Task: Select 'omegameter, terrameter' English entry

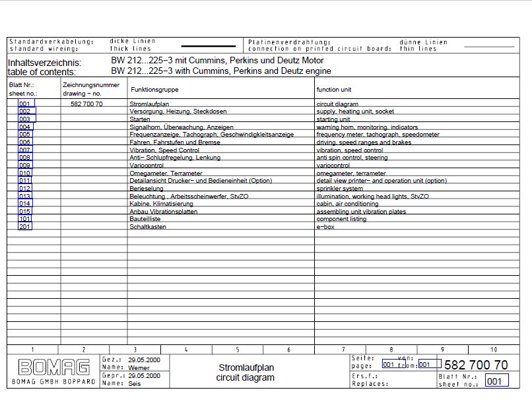Action: click(x=351, y=173)
